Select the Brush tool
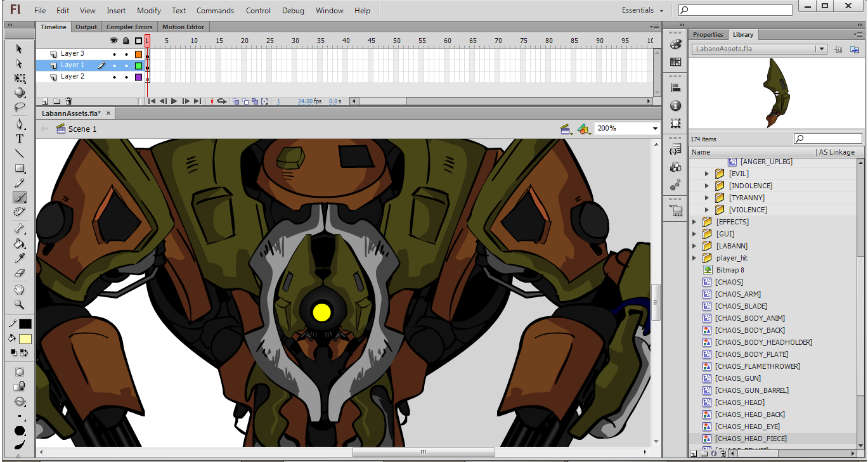 pyautogui.click(x=20, y=198)
